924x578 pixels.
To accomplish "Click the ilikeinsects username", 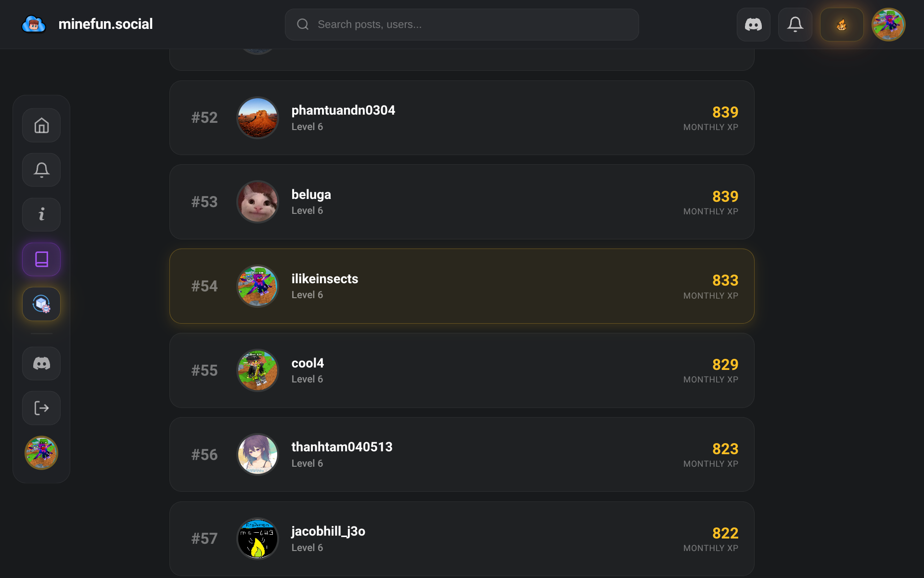I will coord(325,279).
